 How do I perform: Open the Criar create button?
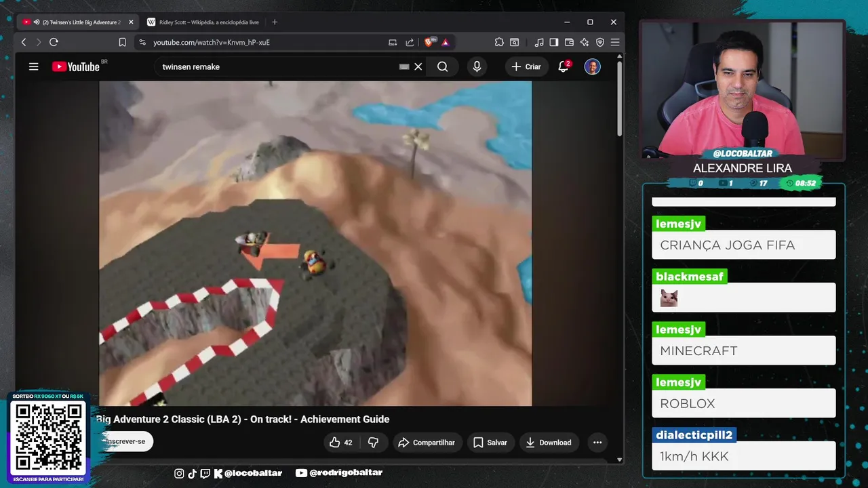[x=526, y=66]
